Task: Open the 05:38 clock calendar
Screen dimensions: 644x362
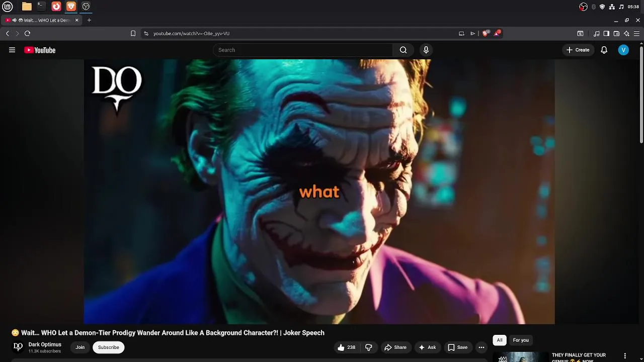Action: click(x=633, y=7)
